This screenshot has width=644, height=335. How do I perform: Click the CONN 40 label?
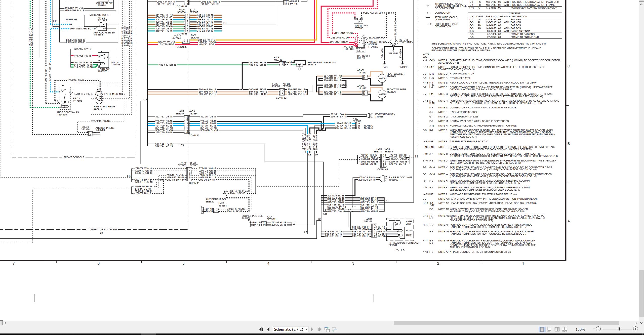tap(194, 136)
